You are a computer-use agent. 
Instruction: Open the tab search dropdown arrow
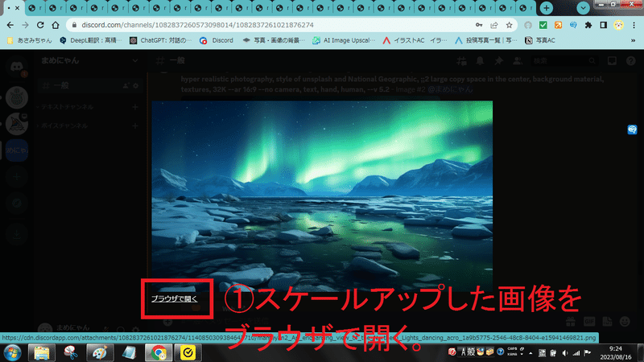click(583, 8)
